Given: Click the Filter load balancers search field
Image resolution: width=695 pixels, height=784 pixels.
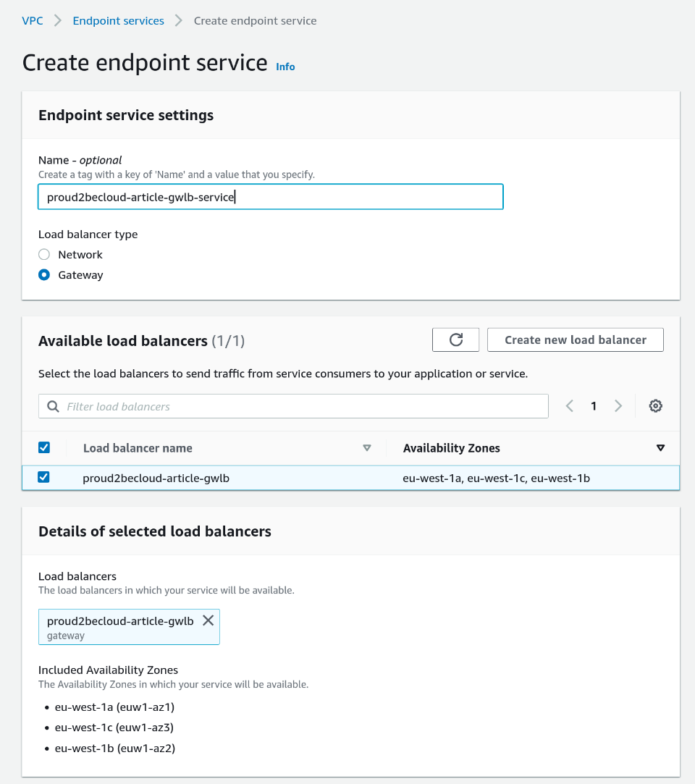Looking at the screenshot, I should tap(304, 407).
